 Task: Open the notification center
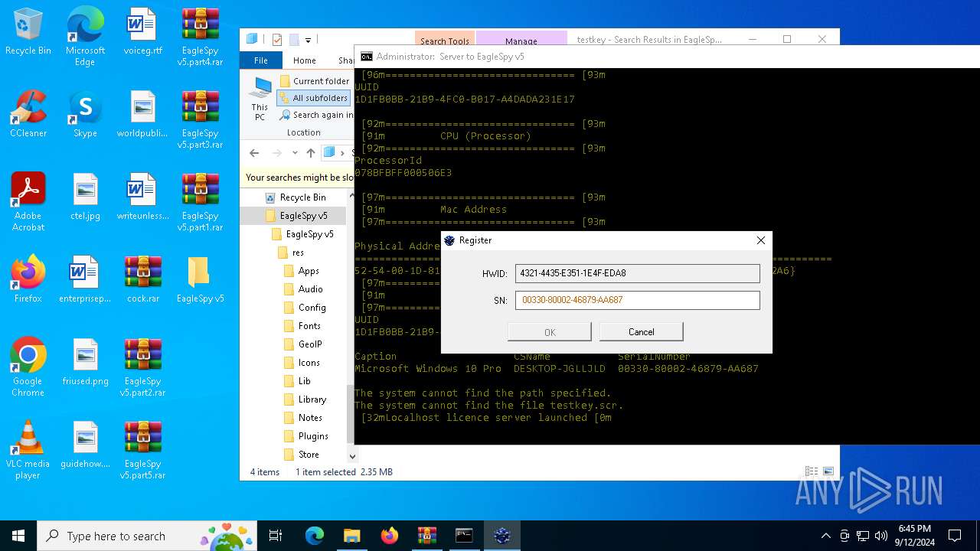pyautogui.click(x=955, y=536)
